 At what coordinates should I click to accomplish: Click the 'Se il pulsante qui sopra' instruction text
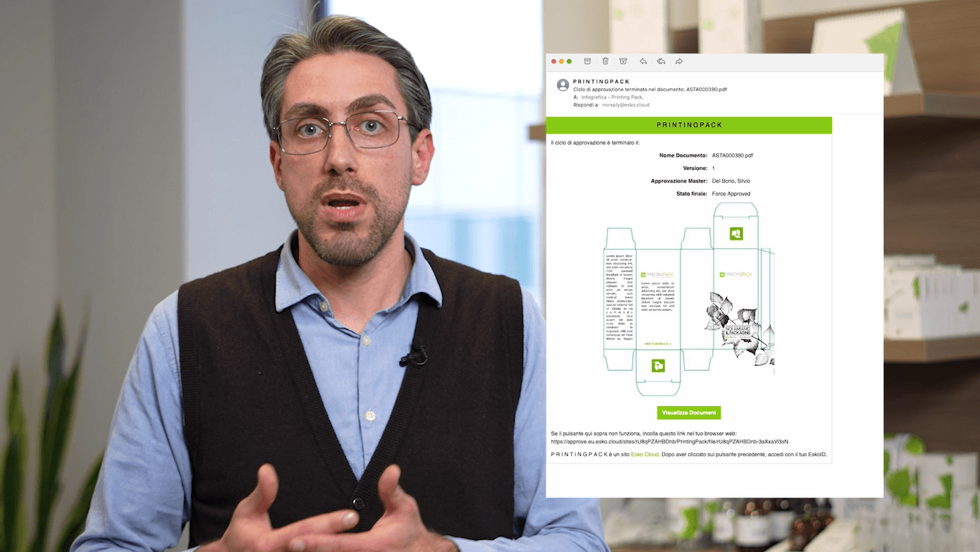(644, 434)
